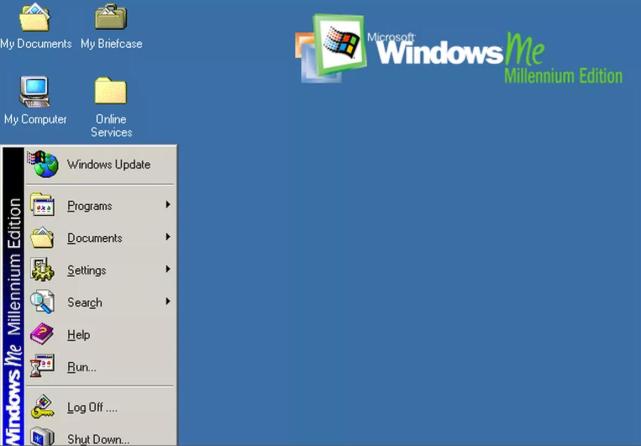The height and width of the screenshot is (446, 641).
Task: Expand the Programs submenu arrow
Action: coord(168,204)
